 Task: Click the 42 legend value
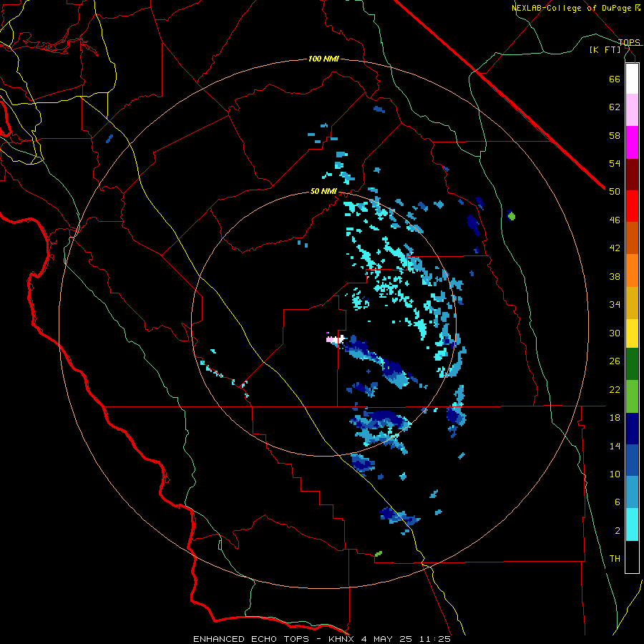pos(615,248)
